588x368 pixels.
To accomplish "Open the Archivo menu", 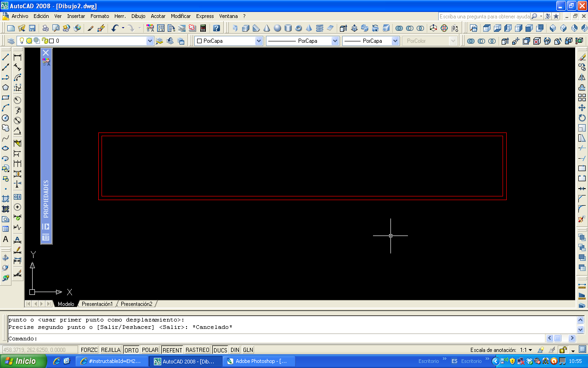I will click(20, 16).
